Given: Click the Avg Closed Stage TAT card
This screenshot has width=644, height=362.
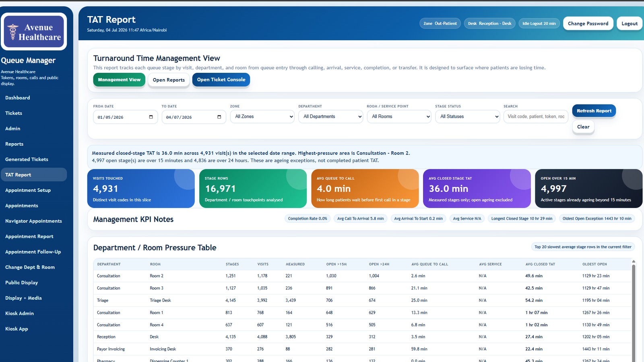Looking at the screenshot, I should click(477, 189).
